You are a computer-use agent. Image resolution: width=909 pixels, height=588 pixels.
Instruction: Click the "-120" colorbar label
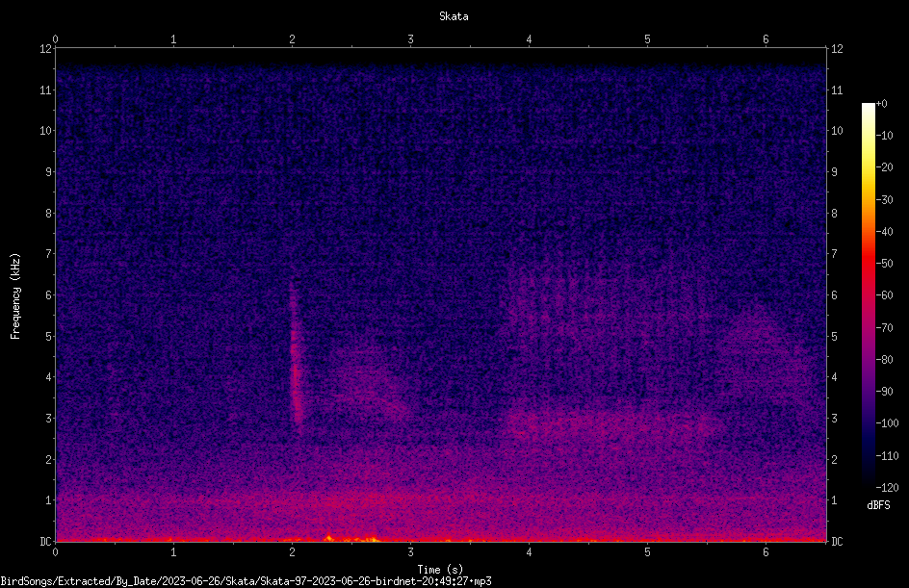[887, 488]
